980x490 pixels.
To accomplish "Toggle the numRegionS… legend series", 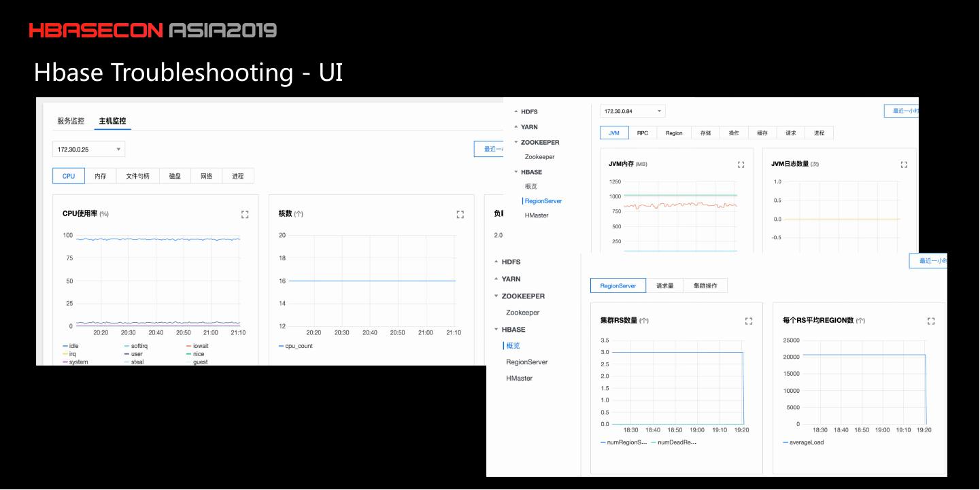I will point(623,442).
